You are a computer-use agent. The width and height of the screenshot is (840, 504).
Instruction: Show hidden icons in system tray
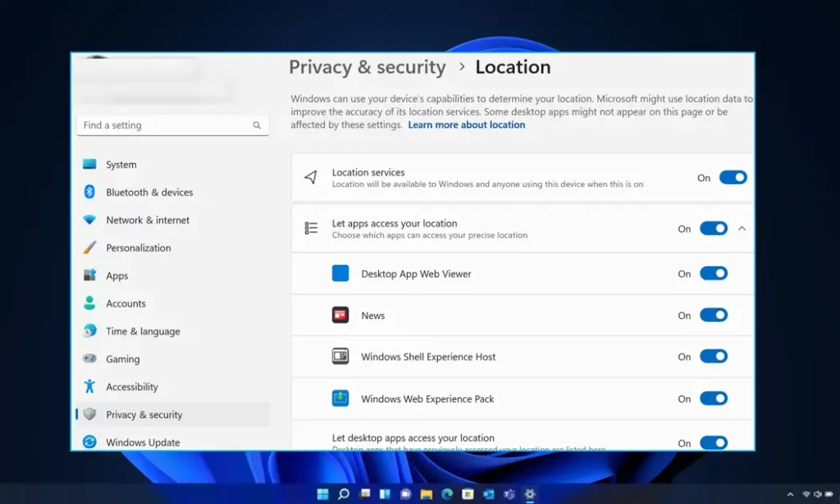point(790,494)
